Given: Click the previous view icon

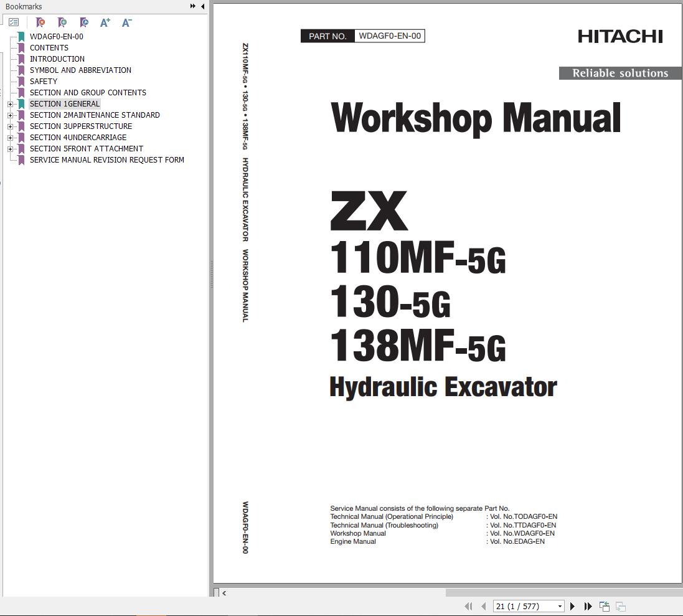Looking at the screenshot, I should coord(604,606).
